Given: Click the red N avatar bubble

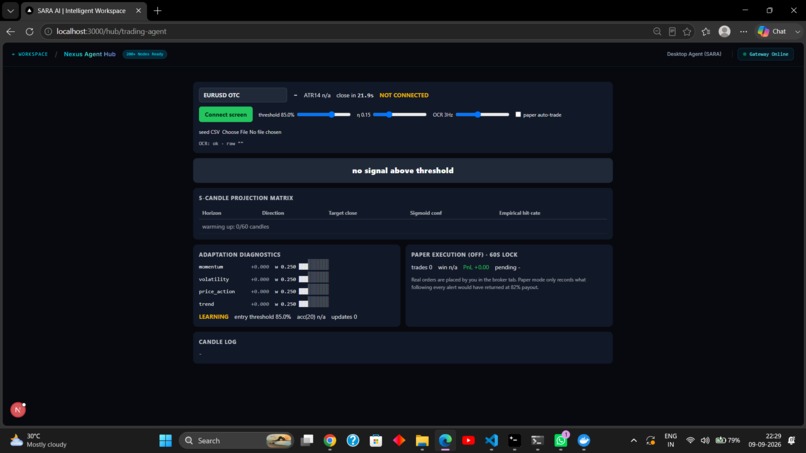Looking at the screenshot, I should coord(18,409).
